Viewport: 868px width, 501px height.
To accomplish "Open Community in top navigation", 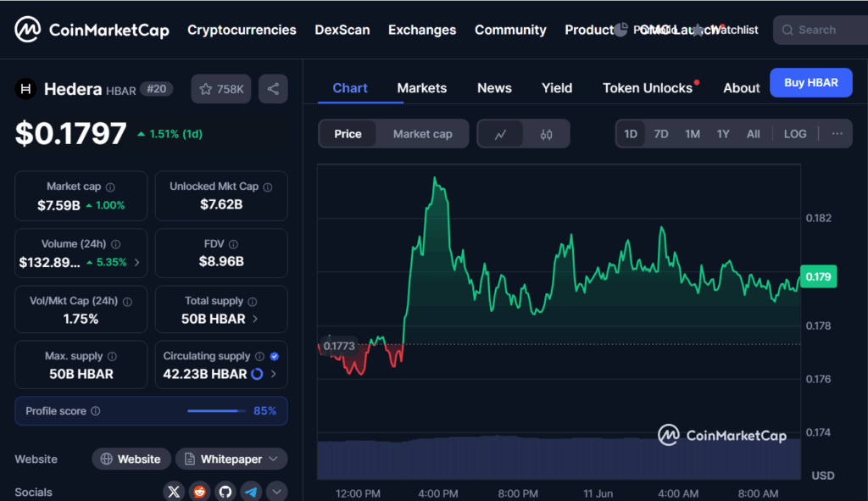I will click(x=510, y=30).
